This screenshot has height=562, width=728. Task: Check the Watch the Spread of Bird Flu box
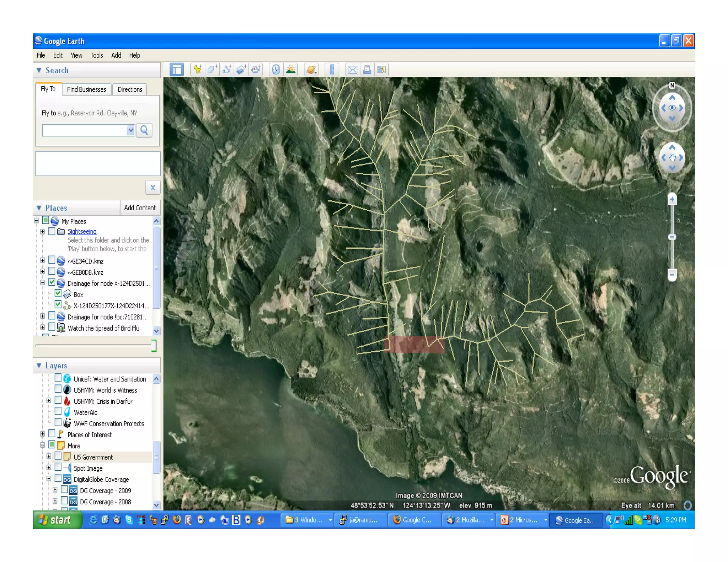[52, 327]
